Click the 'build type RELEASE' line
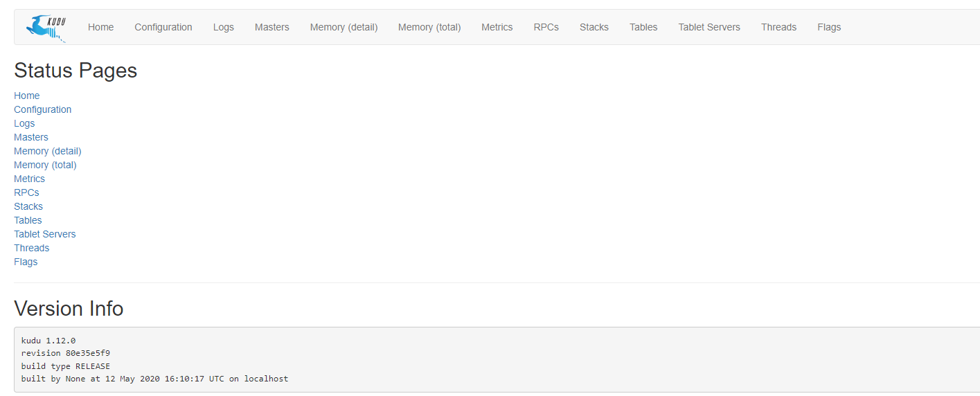Screen dimensions: 980x396 click(x=66, y=366)
